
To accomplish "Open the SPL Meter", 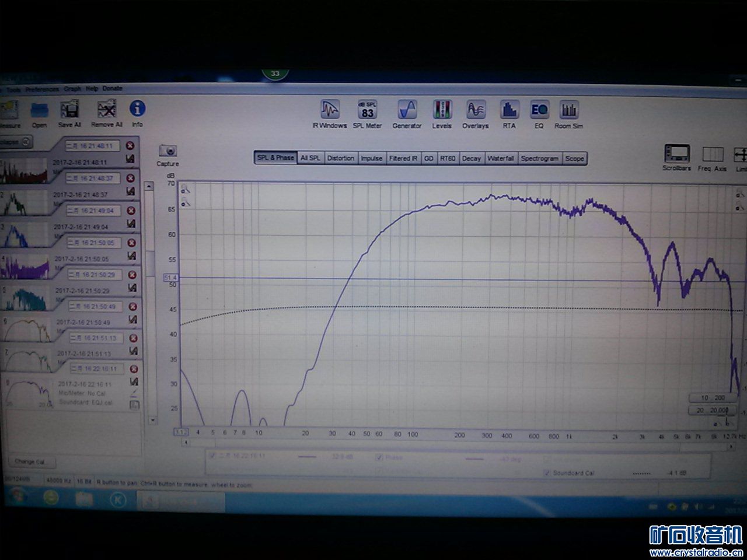I will (367, 114).
